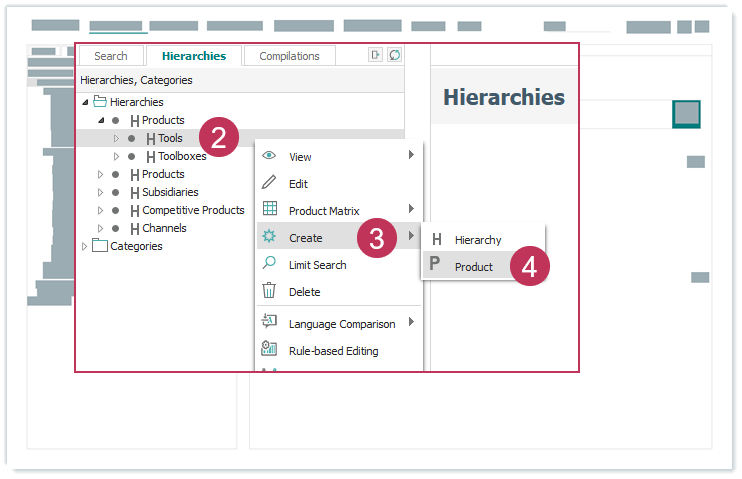Collapse the Hierarchies root folder

[85, 102]
